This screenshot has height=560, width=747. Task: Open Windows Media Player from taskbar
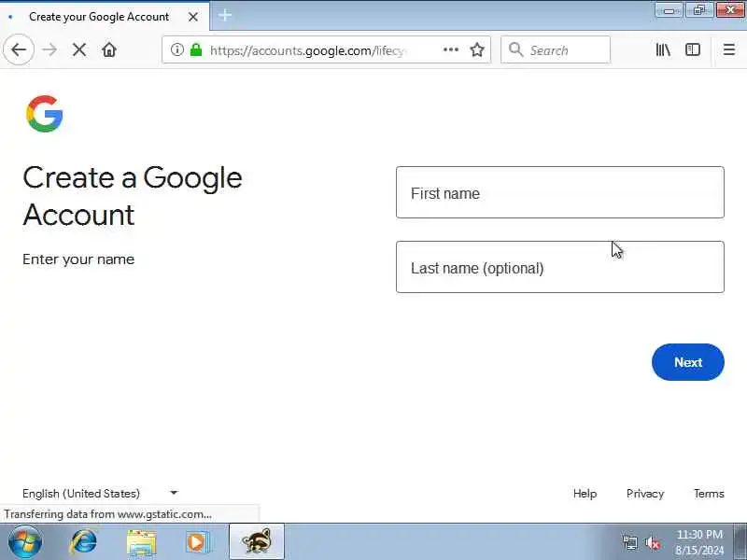(198, 542)
